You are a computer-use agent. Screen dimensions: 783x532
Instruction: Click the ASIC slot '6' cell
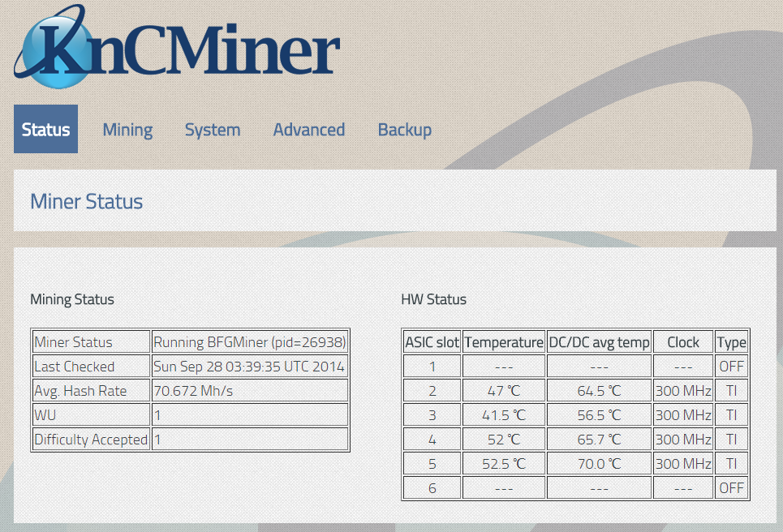coord(432,488)
